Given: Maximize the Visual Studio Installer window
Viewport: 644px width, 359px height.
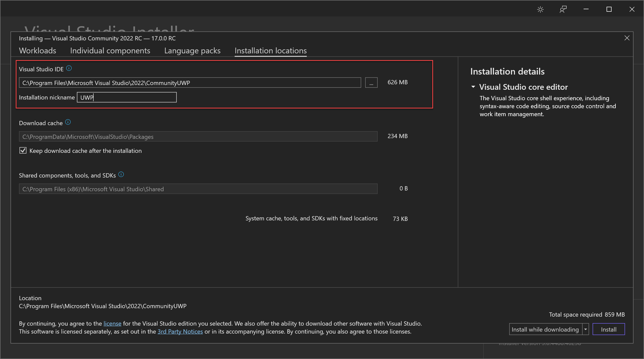Looking at the screenshot, I should [609, 9].
